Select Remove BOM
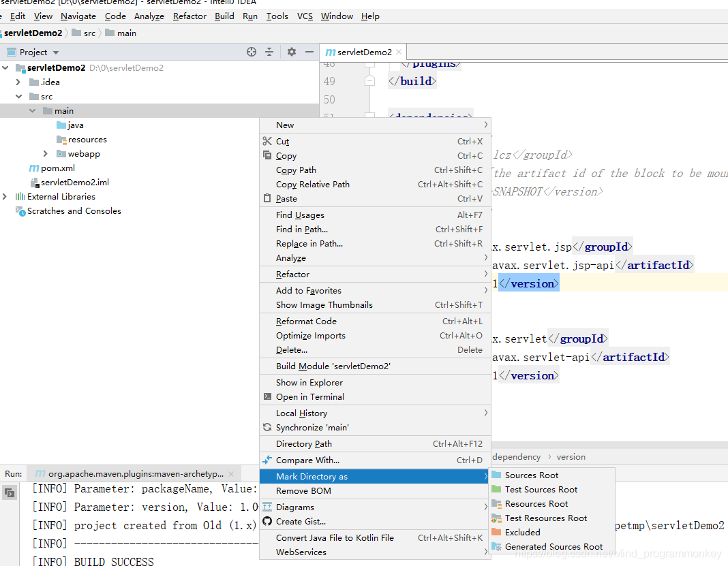This screenshot has width=728, height=566. click(375, 491)
